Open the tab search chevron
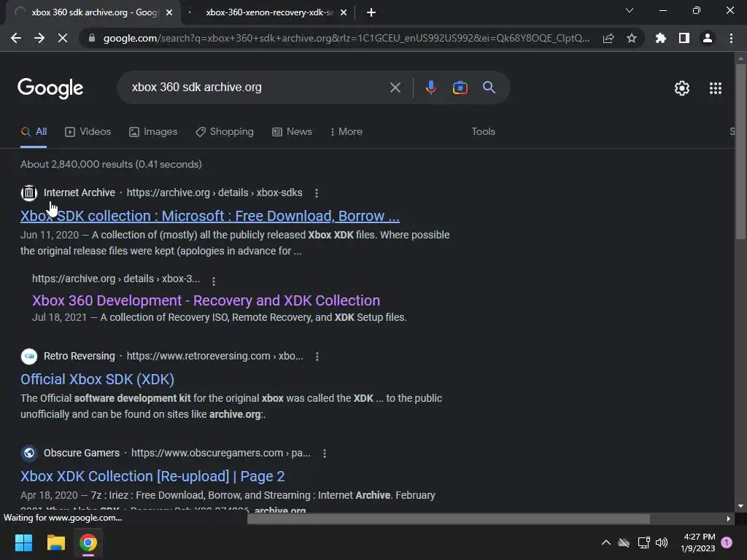 click(x=630, y=10)
